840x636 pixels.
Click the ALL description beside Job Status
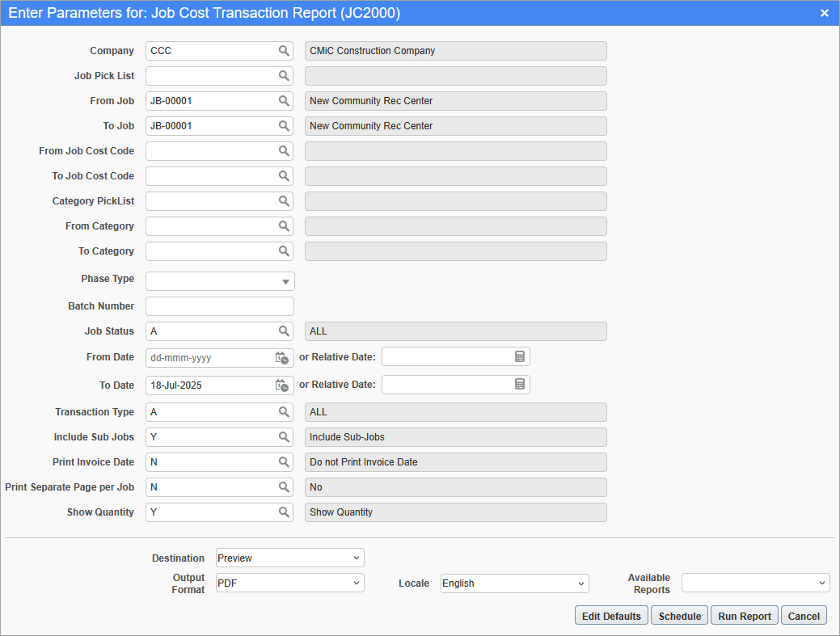456,331
